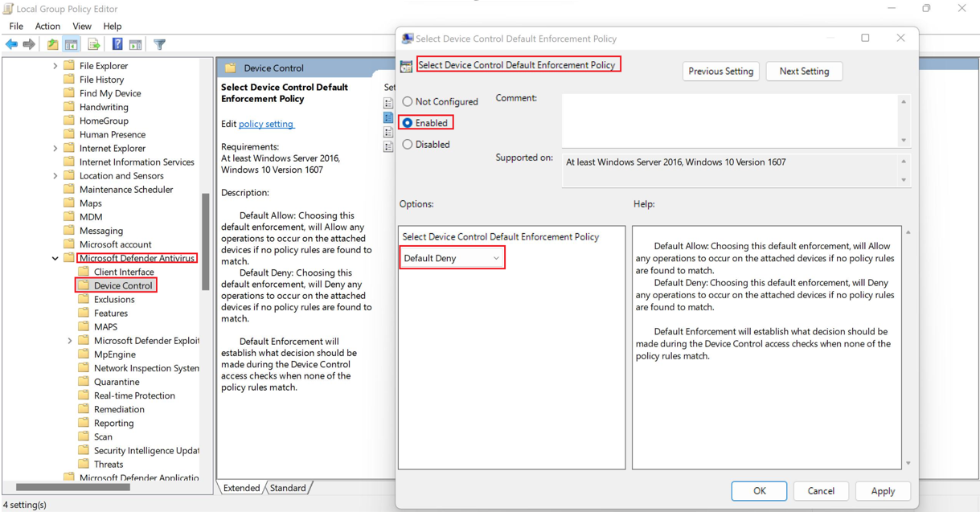Click the gray Forward arrow in toolbar

click(x=29, y=45)
